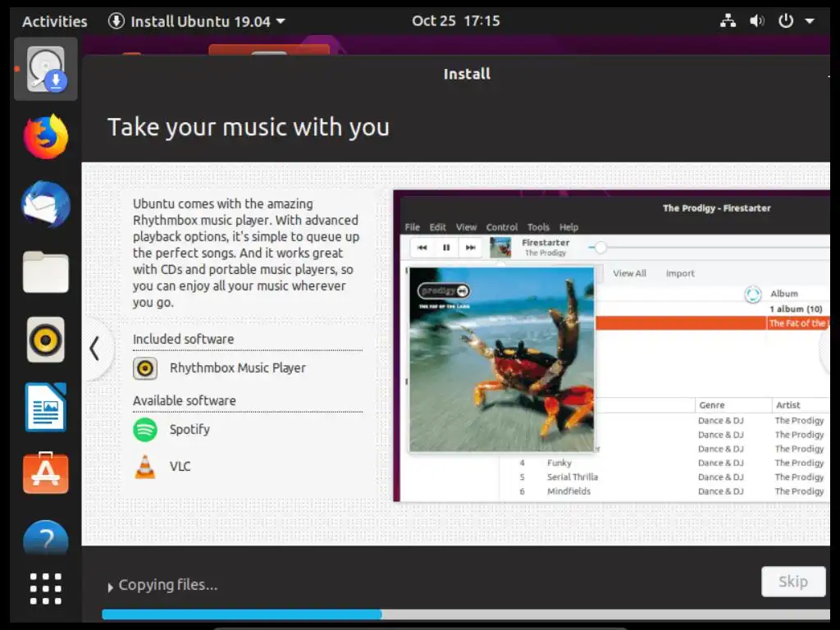This screenshot has height=630, width=840.
Task: Open Ubuntu Software dock icon
Action: [46, 473]
